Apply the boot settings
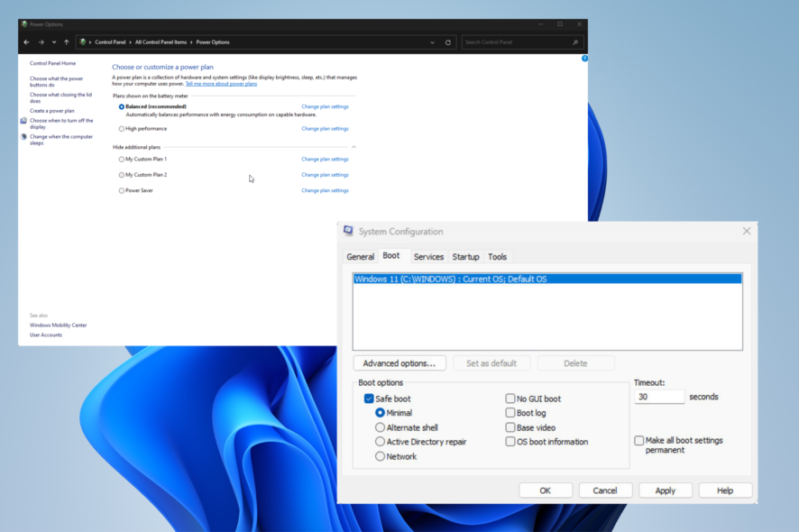 (x=666, y=491)
